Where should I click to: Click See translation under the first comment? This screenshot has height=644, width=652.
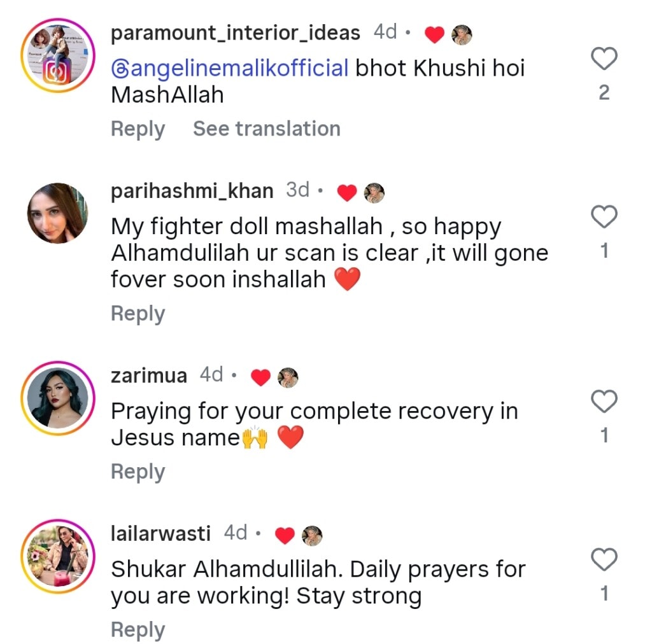267,129
